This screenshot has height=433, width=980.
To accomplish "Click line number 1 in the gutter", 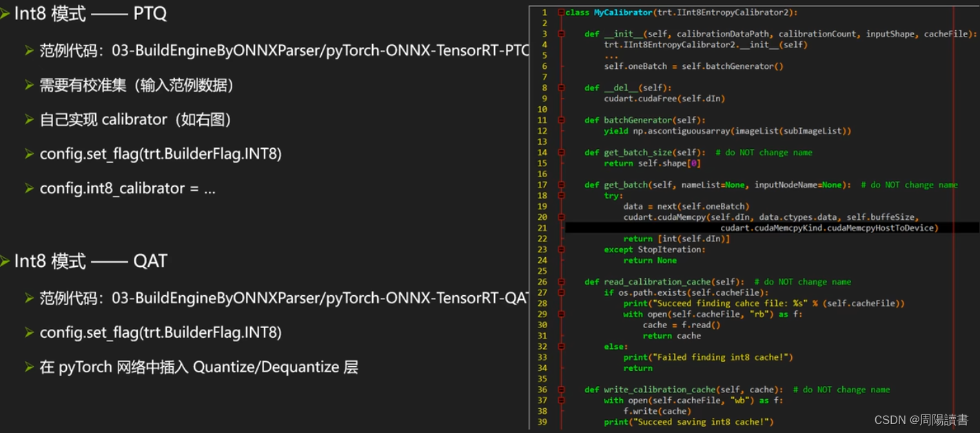I will [544, 12].
